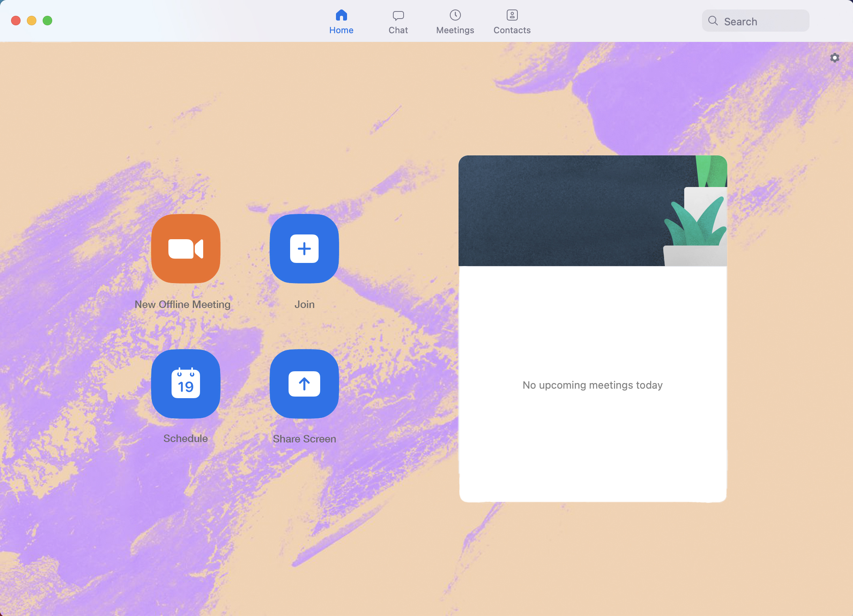Click the Chat bubble icon

[x=398, y=15]
